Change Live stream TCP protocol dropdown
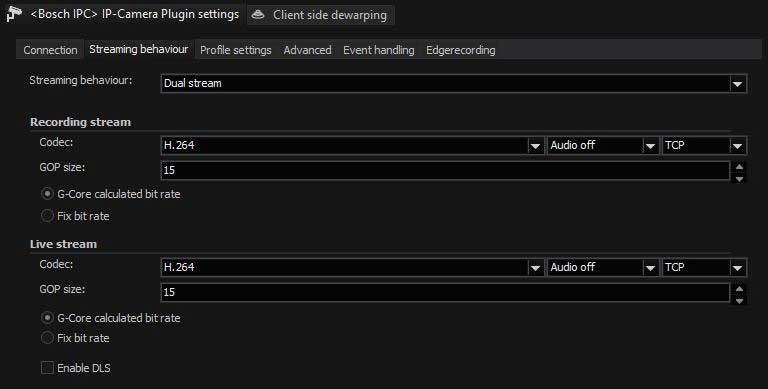The image size is (768, 389). pyautogui.click(x=704, y=267)
